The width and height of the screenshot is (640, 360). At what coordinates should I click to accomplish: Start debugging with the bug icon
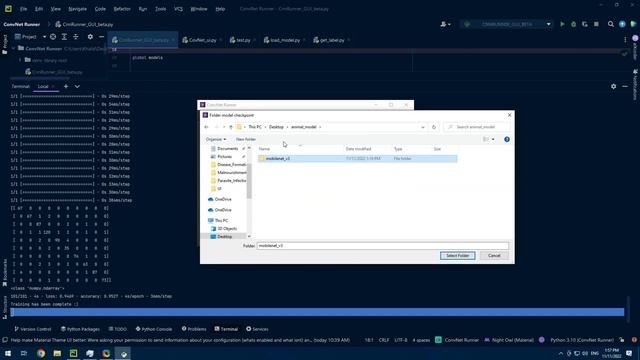point(573,24)
